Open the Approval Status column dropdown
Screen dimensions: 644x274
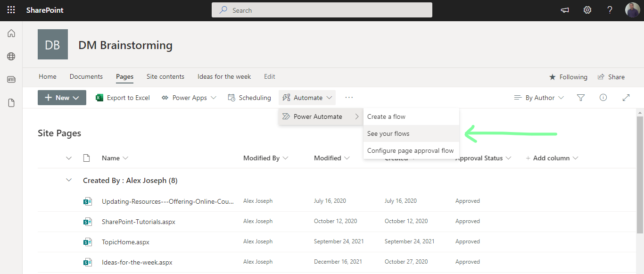tap(508, 158)
